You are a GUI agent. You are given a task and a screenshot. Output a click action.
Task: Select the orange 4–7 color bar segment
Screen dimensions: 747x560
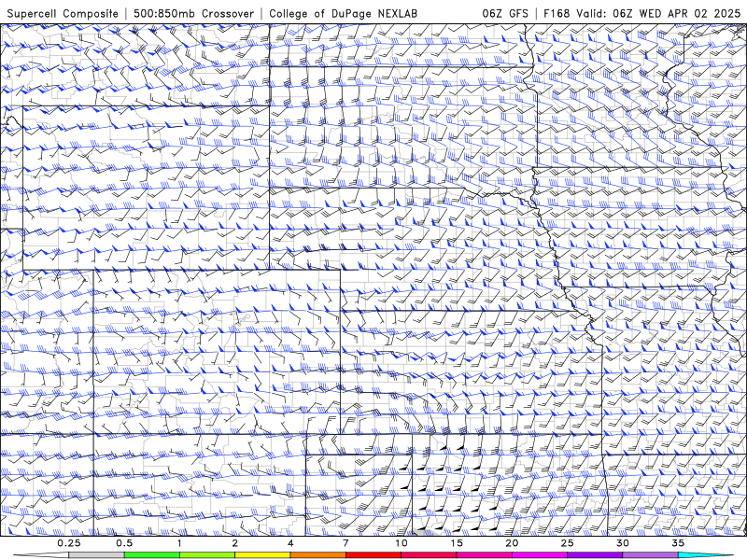click(x=317, y=554)
